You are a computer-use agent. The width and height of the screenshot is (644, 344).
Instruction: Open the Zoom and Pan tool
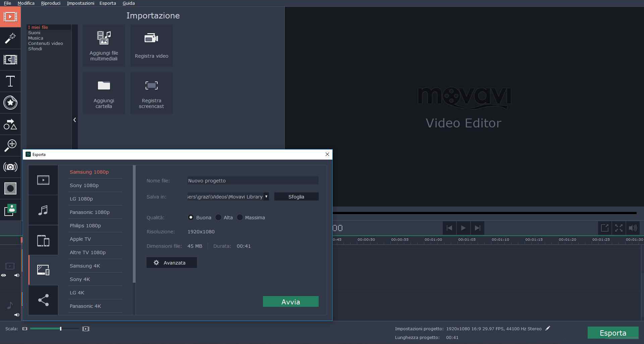coord(10,146)
